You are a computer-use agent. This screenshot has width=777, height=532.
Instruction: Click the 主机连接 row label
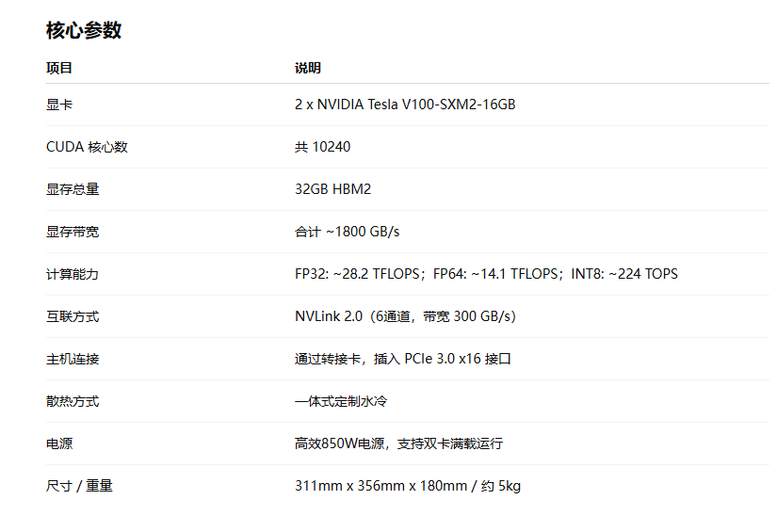73,359
